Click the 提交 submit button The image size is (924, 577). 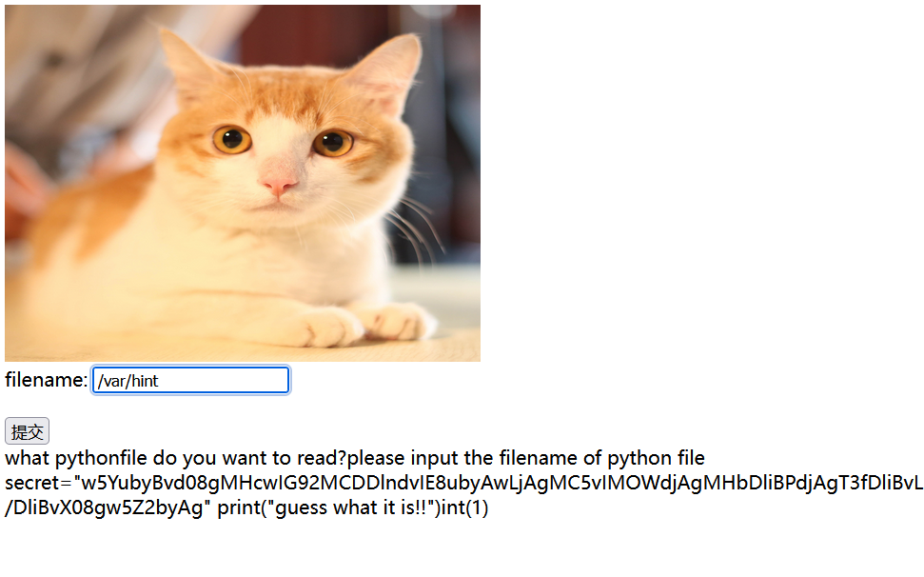[x=27, y=431]
